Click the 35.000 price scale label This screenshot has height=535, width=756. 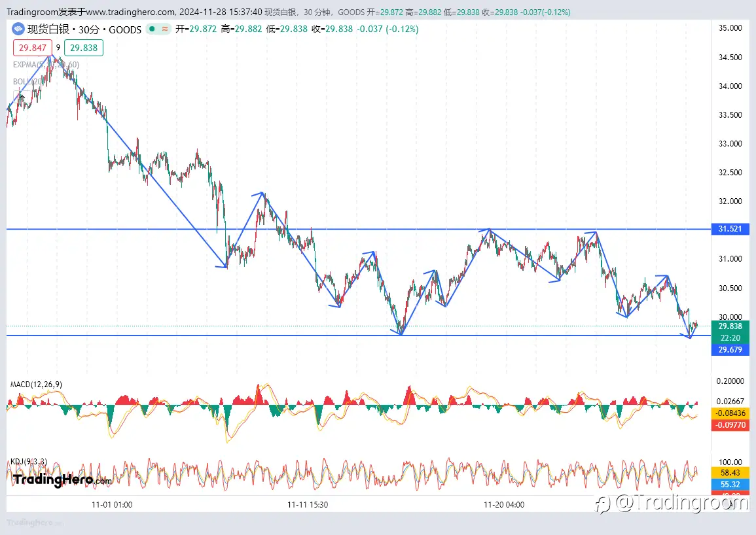click(x=730, y=28)
